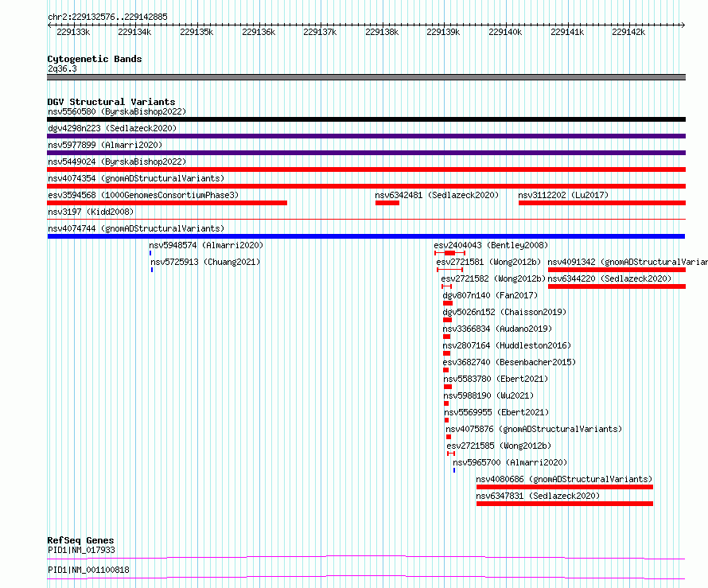Viewport: 708px width, 588px height.
Task: Click the 229142k ruler tick label
Action: 628,32
